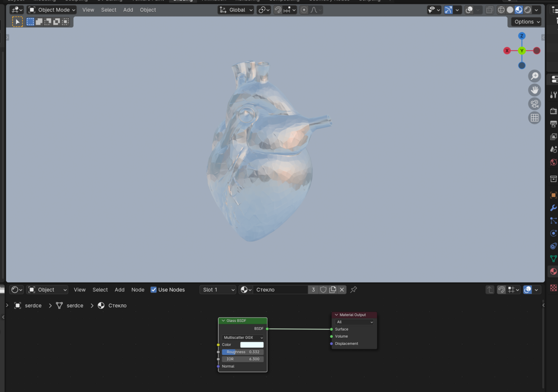Click the Options button
This screenshot has width=558, height=392.
click(527, 22)
